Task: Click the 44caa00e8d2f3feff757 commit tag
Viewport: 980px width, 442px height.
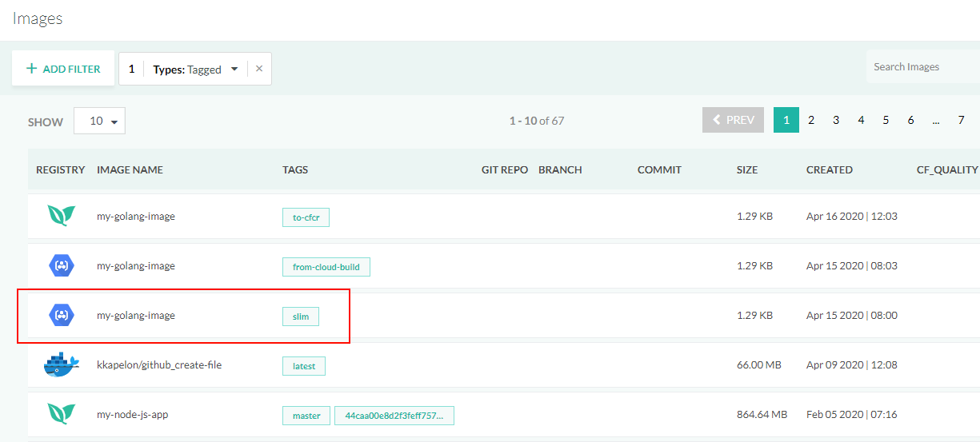Action: 394,416
